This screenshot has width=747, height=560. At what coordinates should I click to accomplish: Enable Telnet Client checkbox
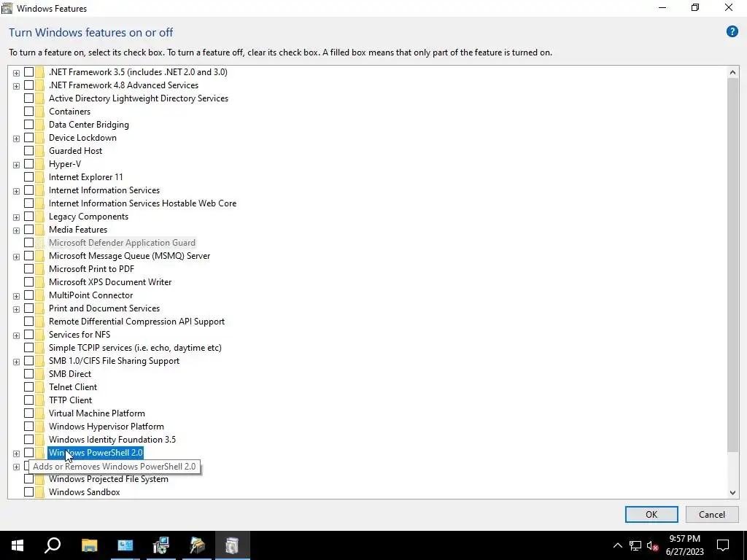pyautogui.click(x=28, y=387)
